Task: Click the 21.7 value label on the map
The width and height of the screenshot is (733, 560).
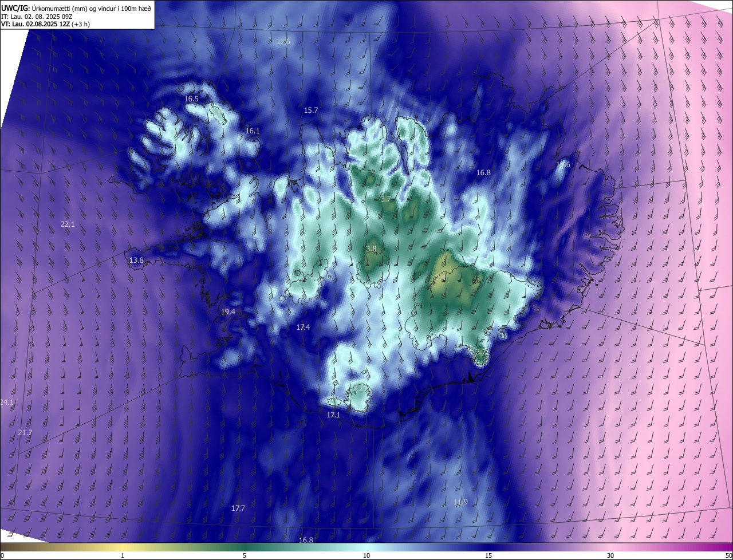Action: point(25,433)
